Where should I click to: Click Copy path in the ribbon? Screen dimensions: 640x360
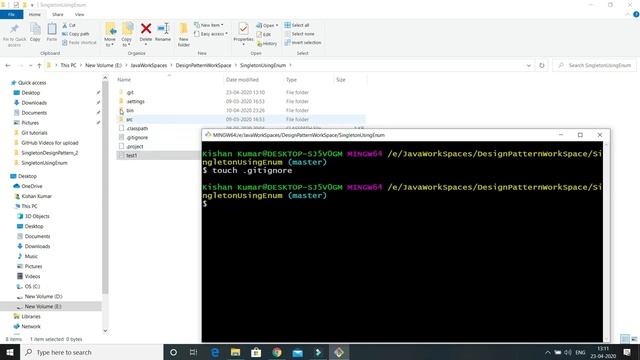point(76,34)
